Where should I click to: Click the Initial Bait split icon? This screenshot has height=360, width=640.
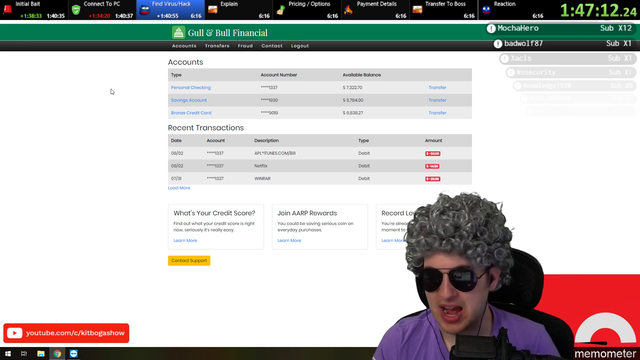(7, 9)
